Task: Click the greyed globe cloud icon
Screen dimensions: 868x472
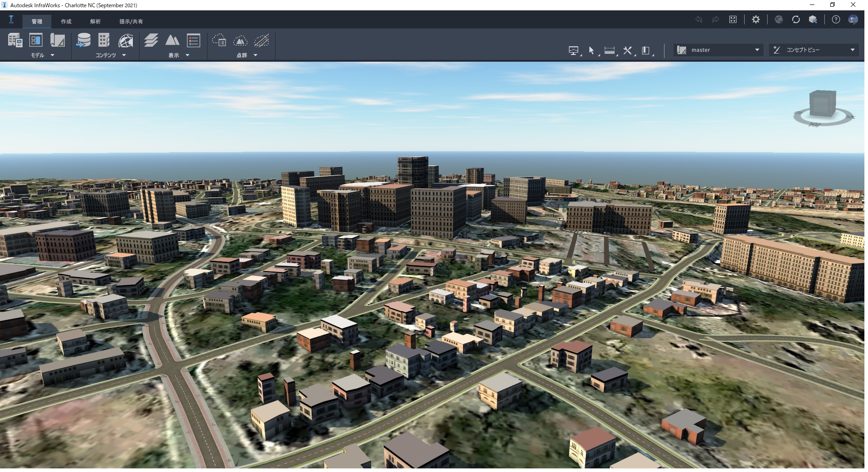Action: 779,19
